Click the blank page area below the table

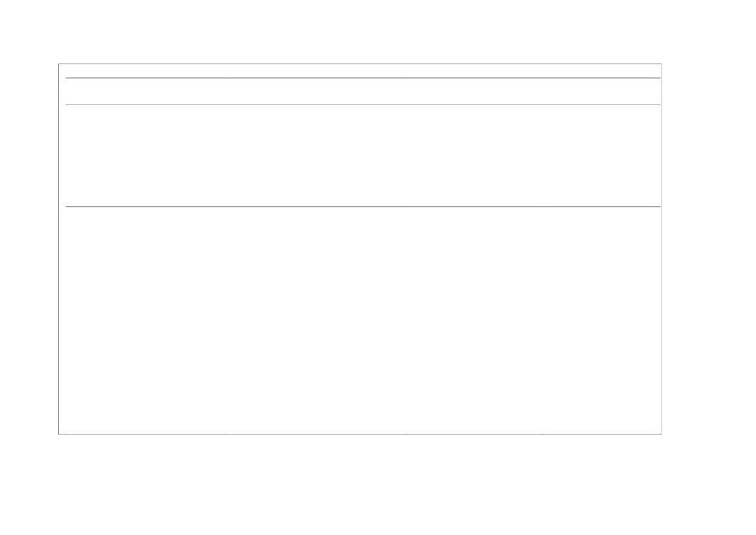coord(362,482)
